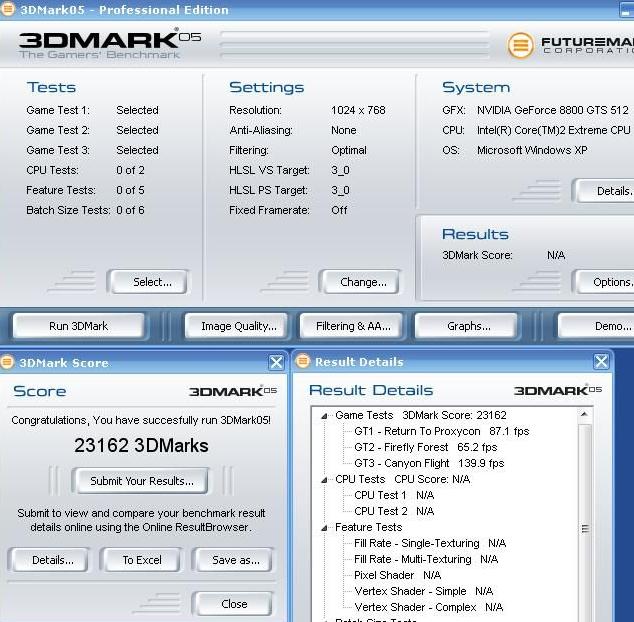Click the 3DMark Score window icon
The width and height of the screenshot is (634, 622).
click(7, 362)
